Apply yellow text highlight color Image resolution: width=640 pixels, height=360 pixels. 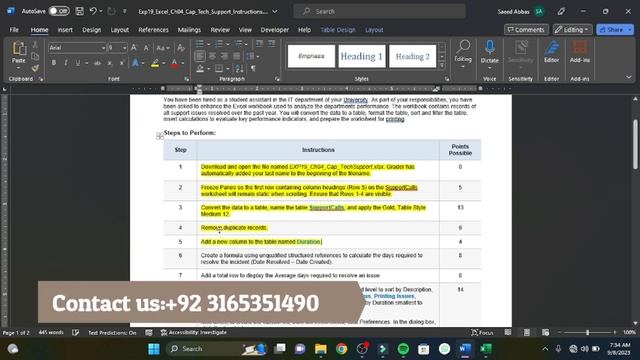pos(155,63)
